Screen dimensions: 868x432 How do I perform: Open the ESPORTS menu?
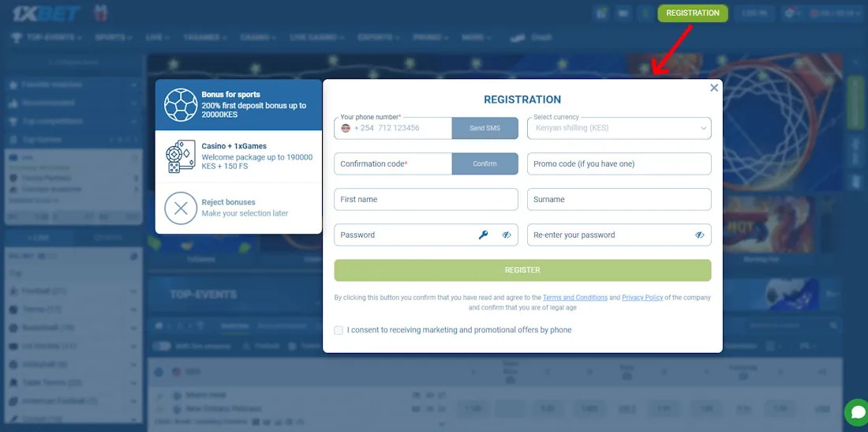(379, 38)
